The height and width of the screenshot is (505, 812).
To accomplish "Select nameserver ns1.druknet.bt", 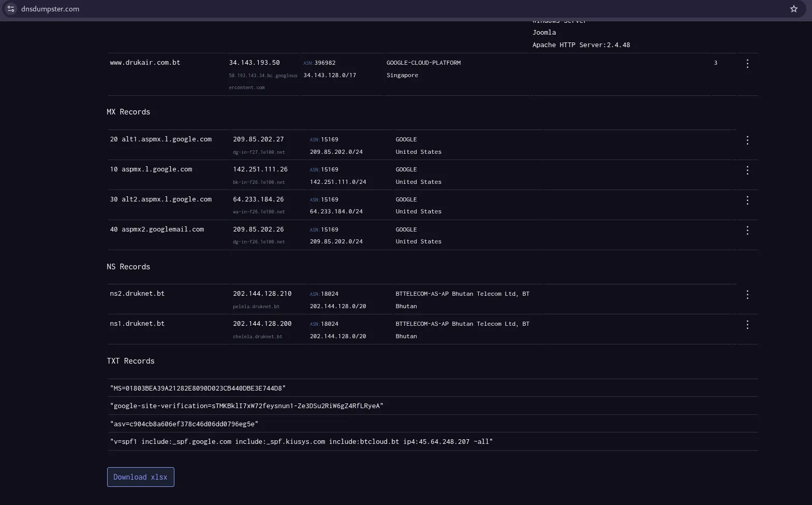I will pyautogui.click(x=137, y=324).
